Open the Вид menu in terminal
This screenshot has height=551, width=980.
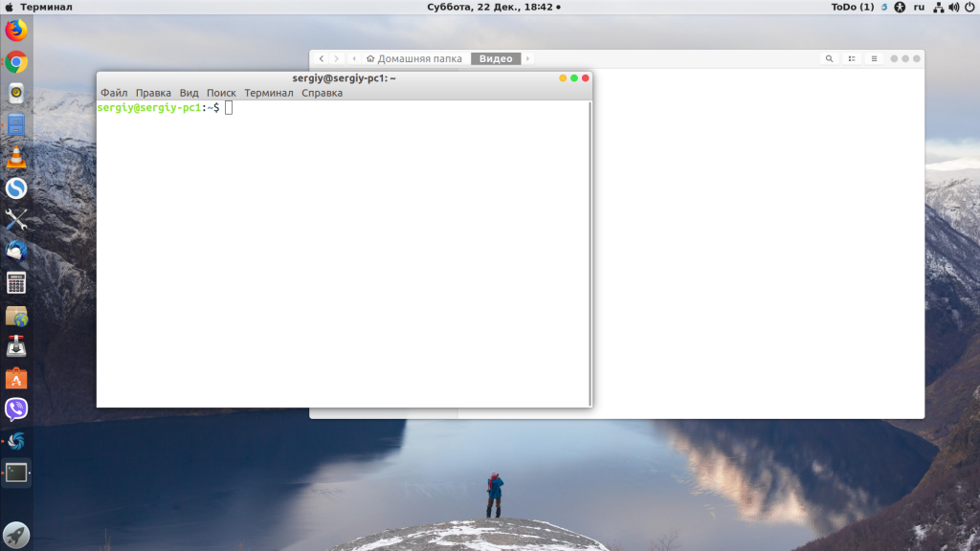189,93
